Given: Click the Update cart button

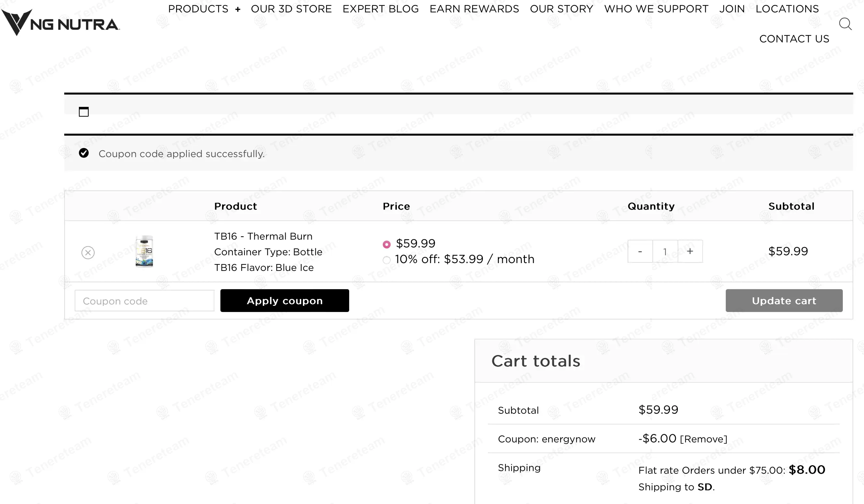Looking at the screenshot, I should (x=784, y=301).
